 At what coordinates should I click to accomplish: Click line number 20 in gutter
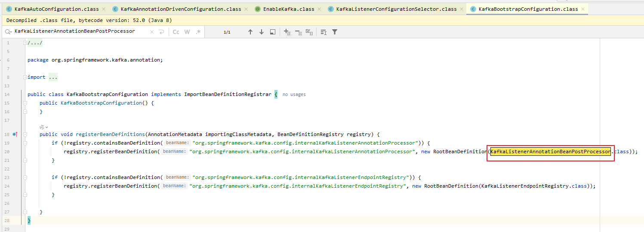click(x=7, y=152)
